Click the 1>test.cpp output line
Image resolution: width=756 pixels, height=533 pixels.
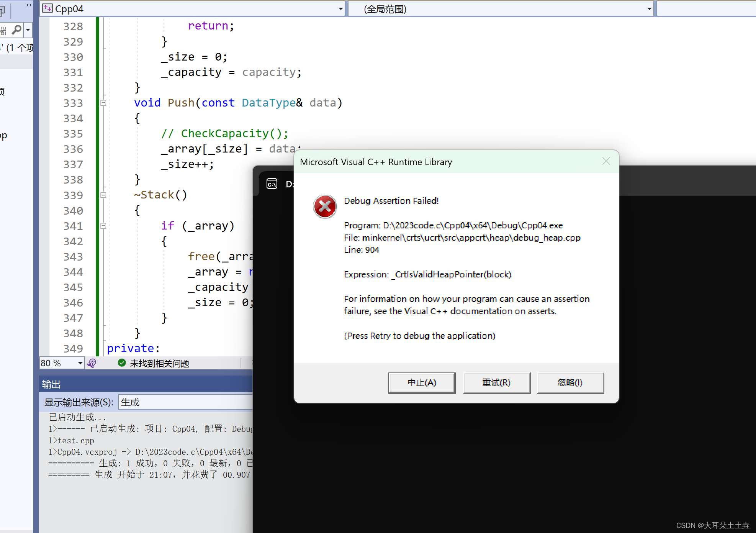pos(71,440)
